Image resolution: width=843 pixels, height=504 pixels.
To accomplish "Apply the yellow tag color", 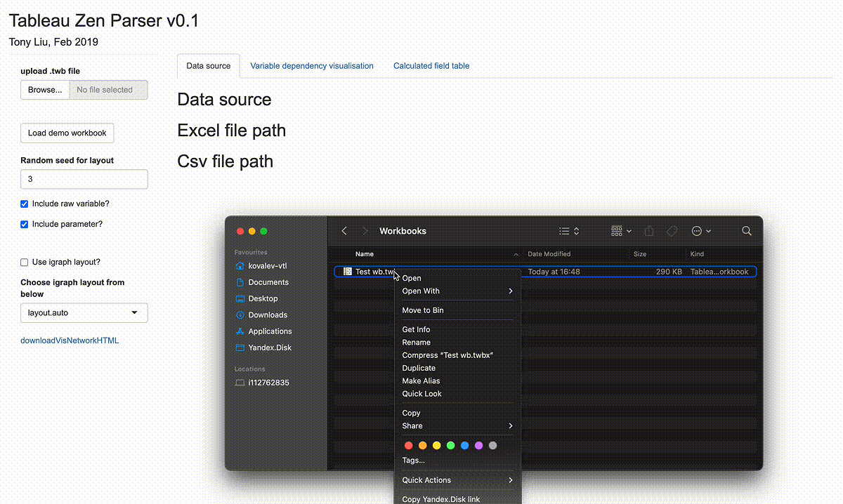I will 437,446.
